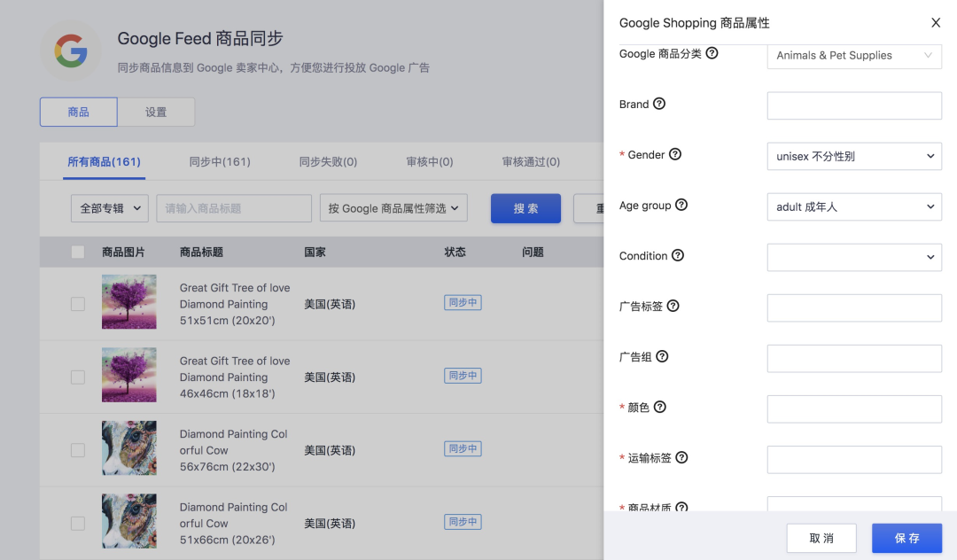Click the 问题 column header
957x560 pixels.
click(533, 252)
